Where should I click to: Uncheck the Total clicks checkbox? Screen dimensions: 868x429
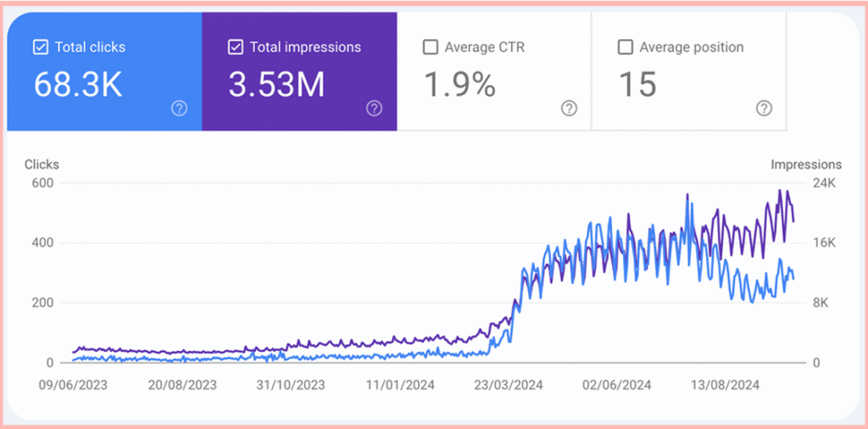[x=41, y=47]
